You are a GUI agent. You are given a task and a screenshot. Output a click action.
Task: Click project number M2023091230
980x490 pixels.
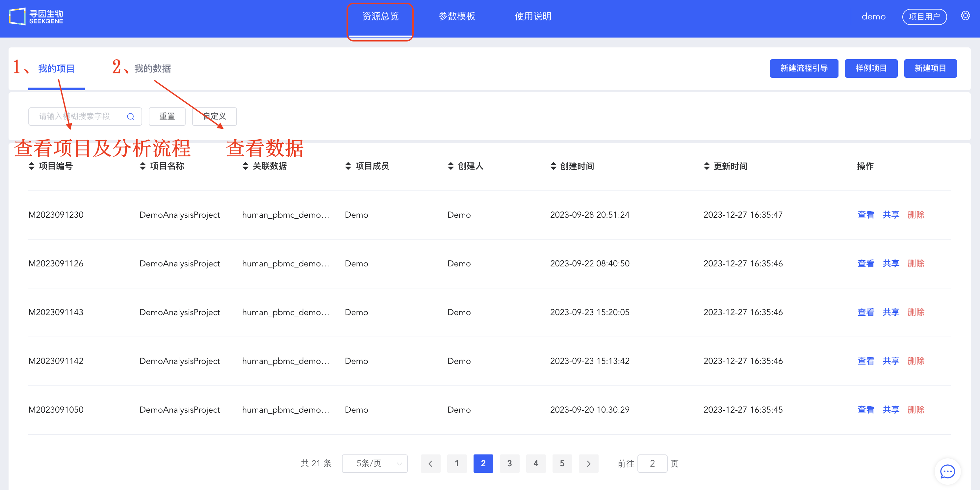56,215
